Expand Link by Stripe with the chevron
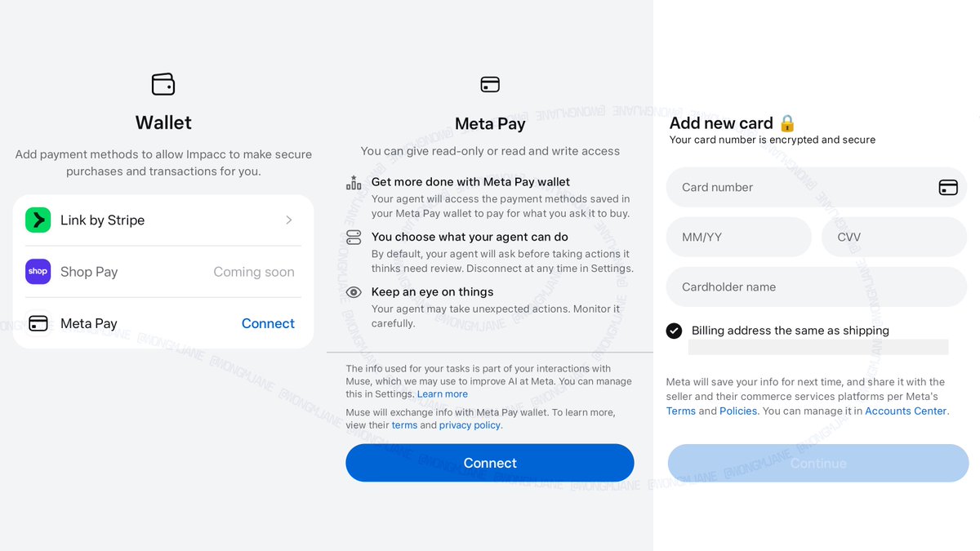The width and height of the screenshot is (980, 551). point(289,220)
